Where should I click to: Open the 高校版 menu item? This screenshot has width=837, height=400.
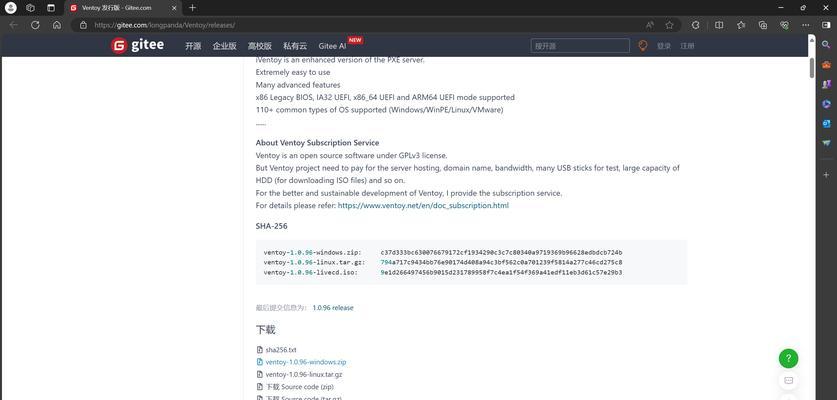point(259,46)
